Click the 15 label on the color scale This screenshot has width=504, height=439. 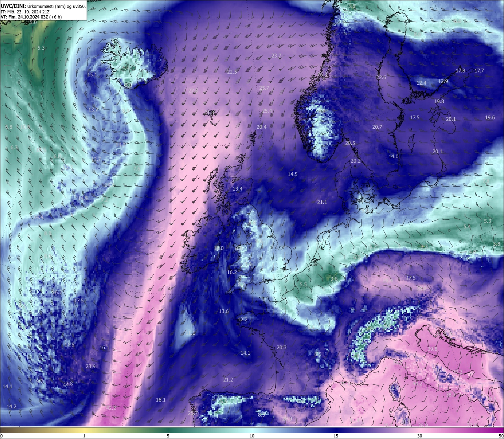(336, 436)
